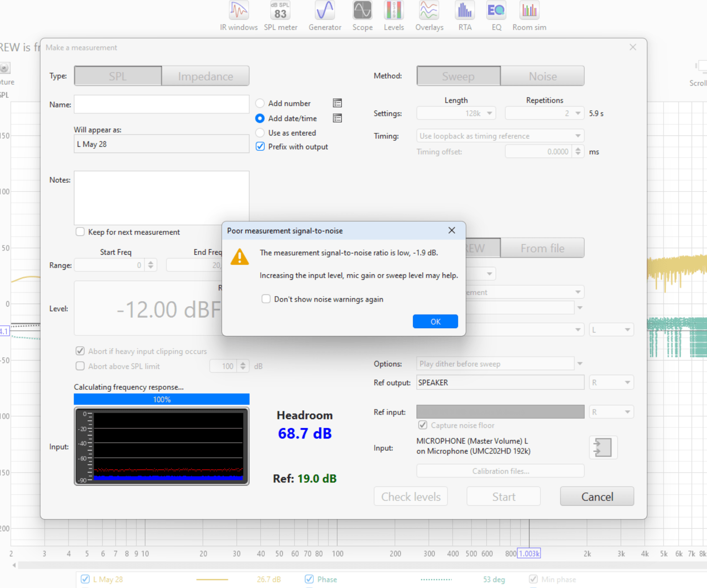Click the Ref output SPEAKER field
The height and width of the screenshot is (588, 707).
[500, 382]
